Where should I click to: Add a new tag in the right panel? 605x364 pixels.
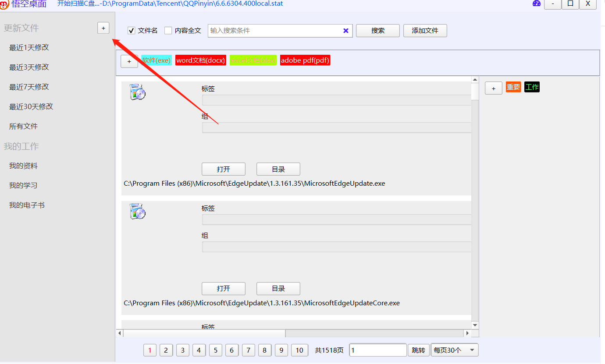(494, 88)
